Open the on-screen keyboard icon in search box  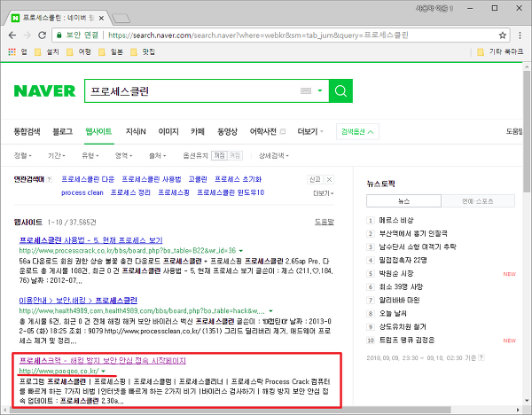tap(306, 90)
